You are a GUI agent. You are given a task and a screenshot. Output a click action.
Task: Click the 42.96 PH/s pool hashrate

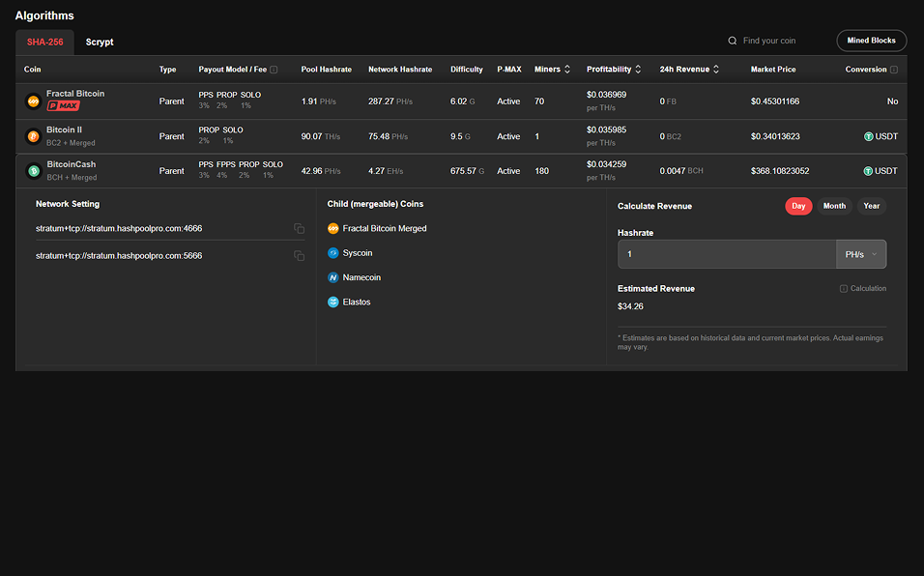(321, 171)
